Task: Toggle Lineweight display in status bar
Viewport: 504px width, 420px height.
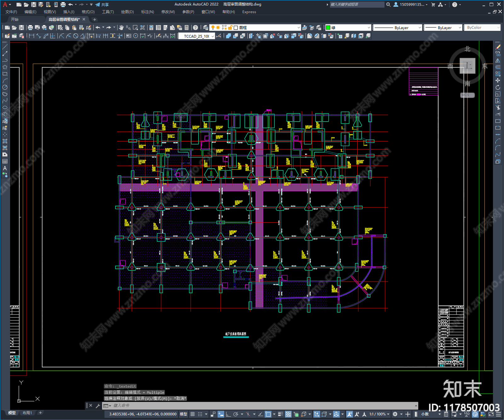Action: pyautogui.click(x=280, y=414)
